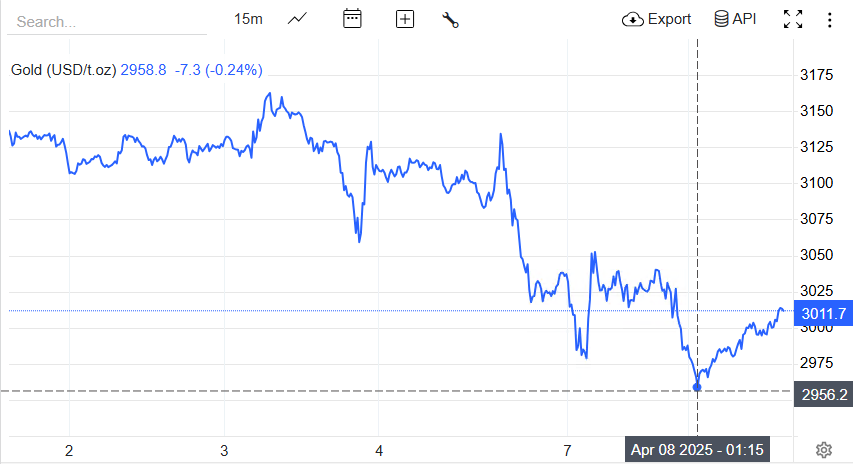
Task: Click the blue data point on chart
Action: 697,387
